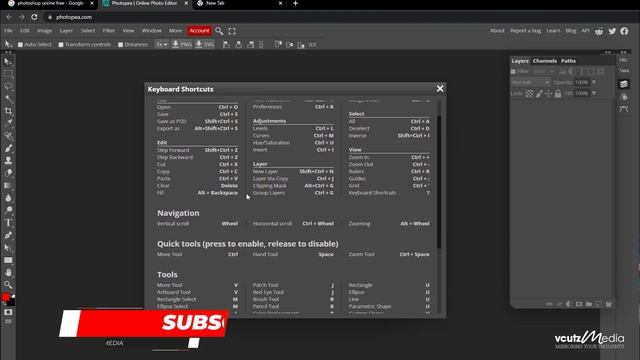Click the lock-all padlock icon
Viewport: 640px width, 360px height.
558,93
